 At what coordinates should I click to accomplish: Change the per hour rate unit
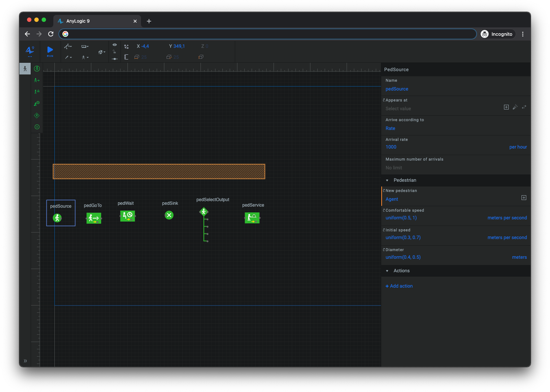(x=518, y=147)
